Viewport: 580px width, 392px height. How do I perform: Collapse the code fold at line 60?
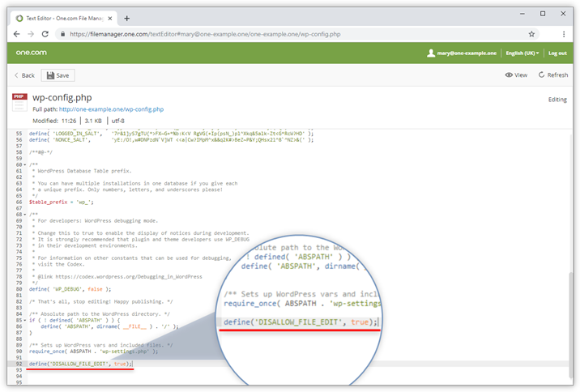point(25,164)
